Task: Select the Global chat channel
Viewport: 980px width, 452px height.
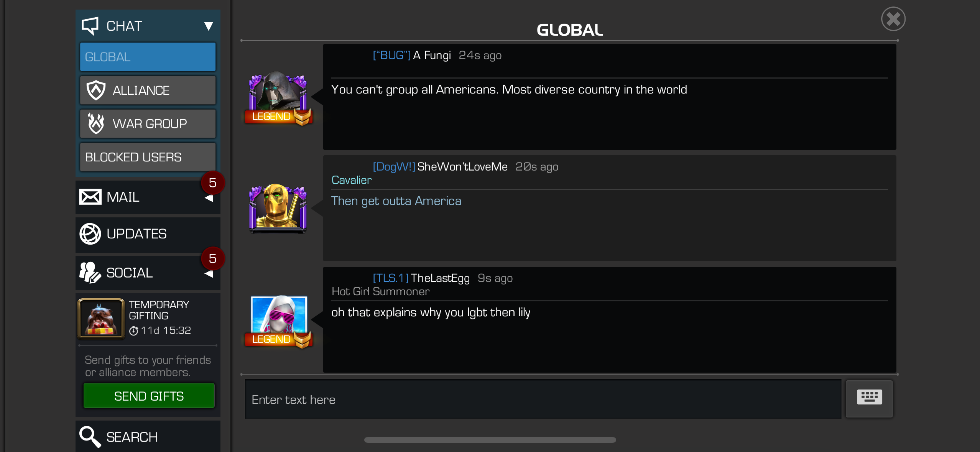Action: point(148,57)
